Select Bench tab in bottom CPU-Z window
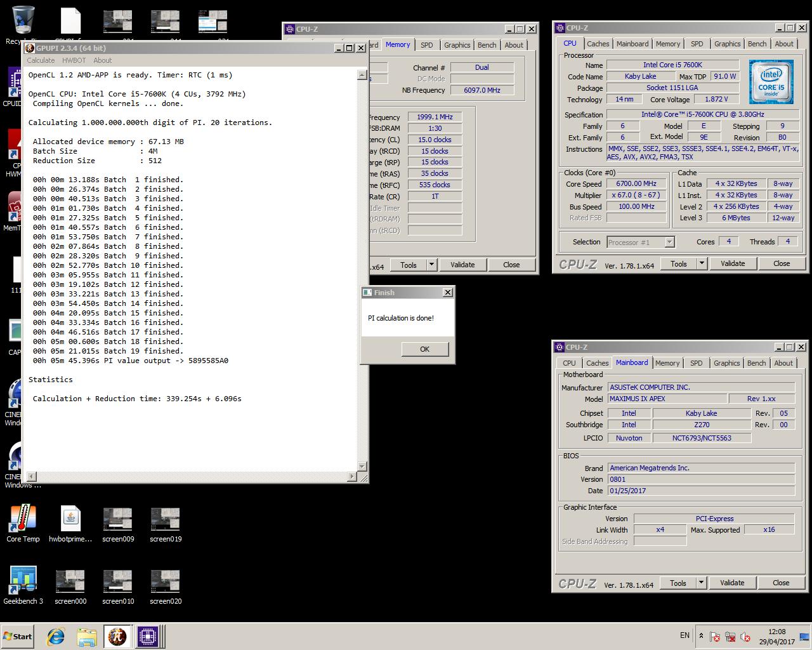 coord(756,363)
